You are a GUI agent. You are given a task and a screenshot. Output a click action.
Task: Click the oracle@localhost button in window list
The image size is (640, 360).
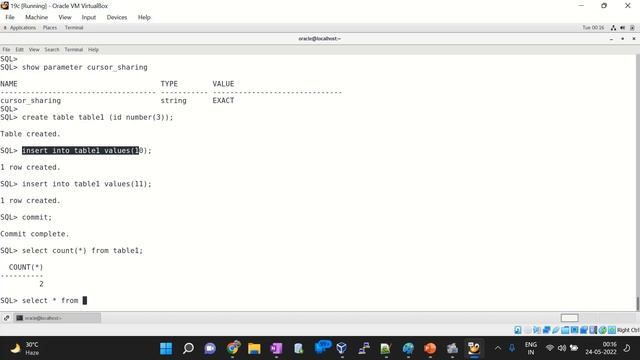[x=58, y=318]
